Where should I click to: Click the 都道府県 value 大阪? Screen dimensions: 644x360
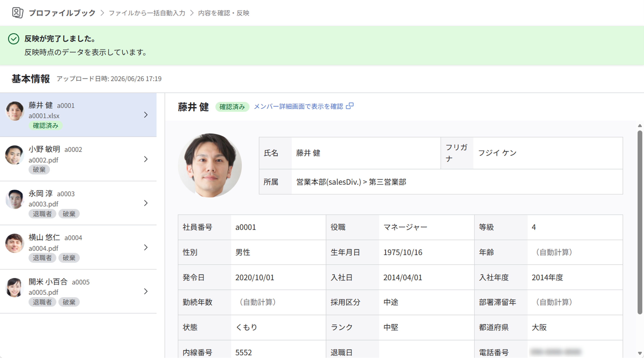[x=539, y=327]
